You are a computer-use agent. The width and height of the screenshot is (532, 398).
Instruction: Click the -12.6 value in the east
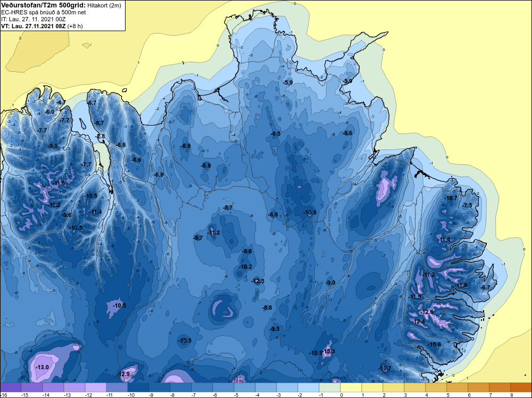(x=427, y=312)
